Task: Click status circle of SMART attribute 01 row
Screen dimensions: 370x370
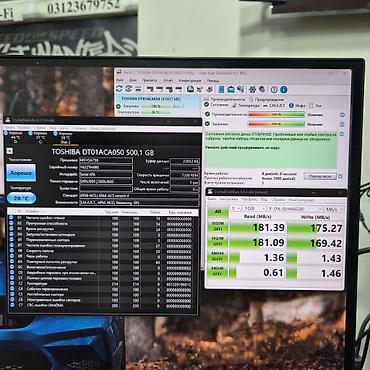Action: click(x=11, y=218)
